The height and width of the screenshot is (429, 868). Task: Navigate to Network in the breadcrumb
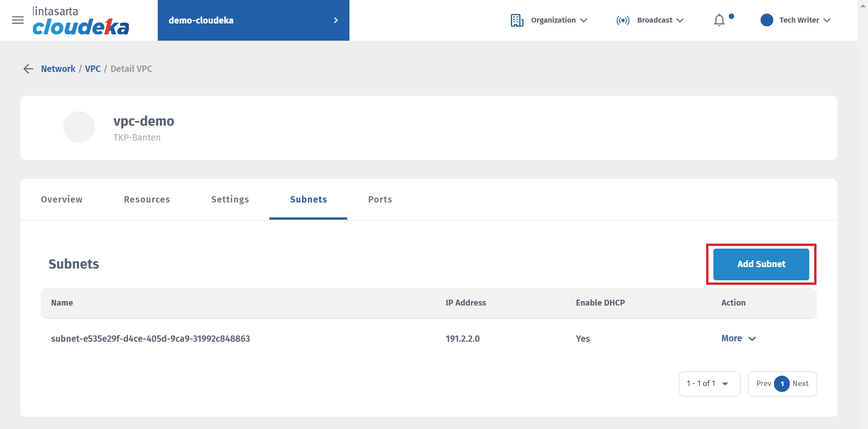[58, 69]
